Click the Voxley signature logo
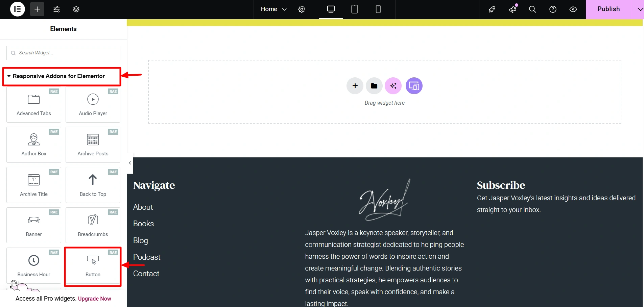The height and width of the screenshot is (307, 644). pos(385,200)
